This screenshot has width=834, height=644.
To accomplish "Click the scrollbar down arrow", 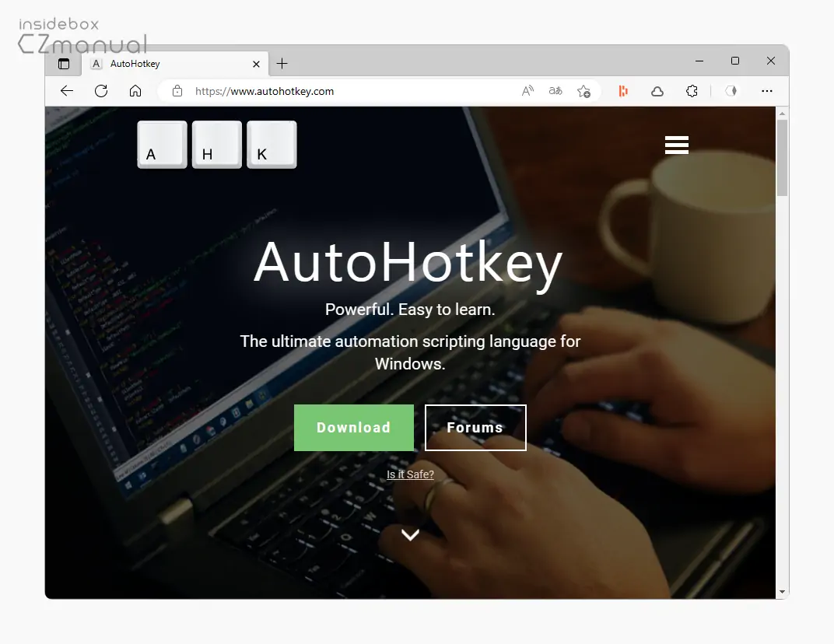I will [782, 591].
